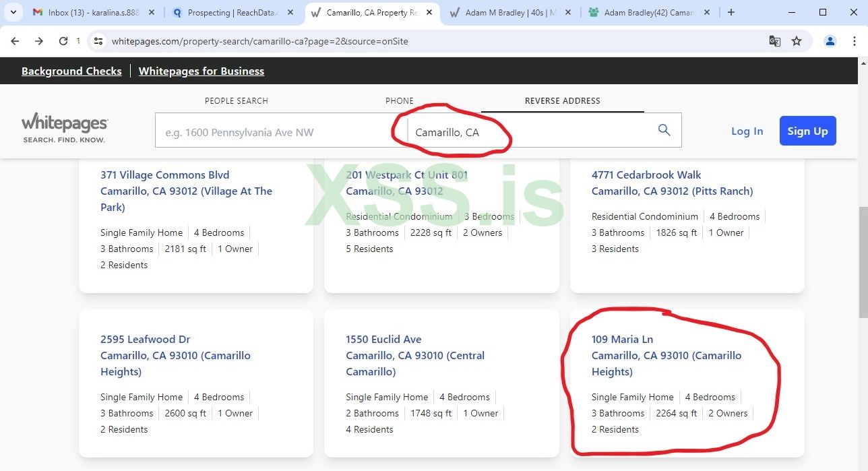Open 371 Village Commons Blvd listing
The height and width of the screenshot is (471, 868).
click(186, 191)
